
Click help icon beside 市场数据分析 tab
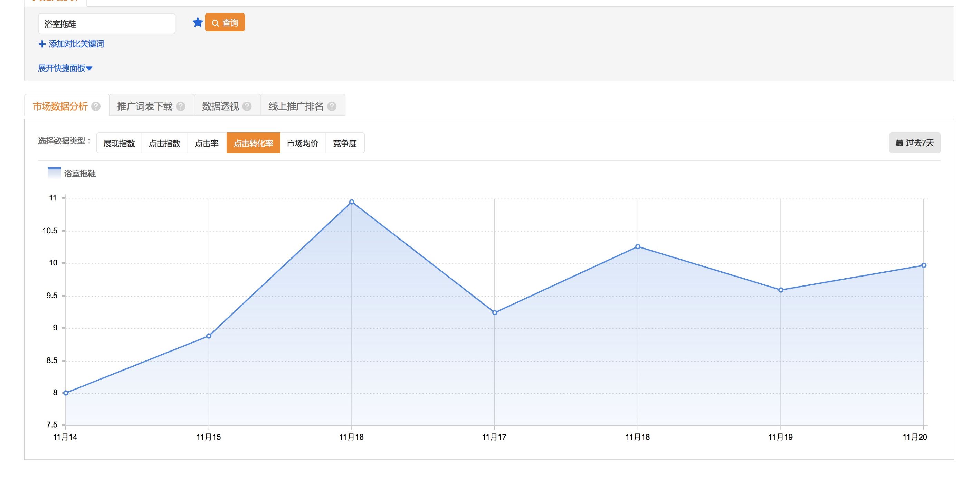click(x=96, y=106)
